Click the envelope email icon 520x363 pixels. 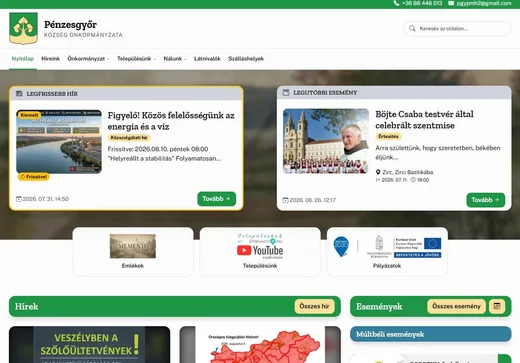(x=451, y=3)
